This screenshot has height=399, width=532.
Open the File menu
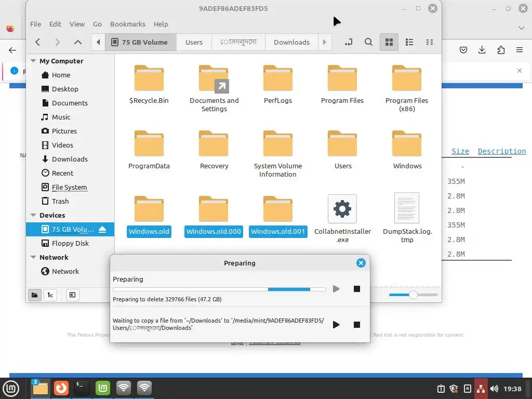(36, 24)
